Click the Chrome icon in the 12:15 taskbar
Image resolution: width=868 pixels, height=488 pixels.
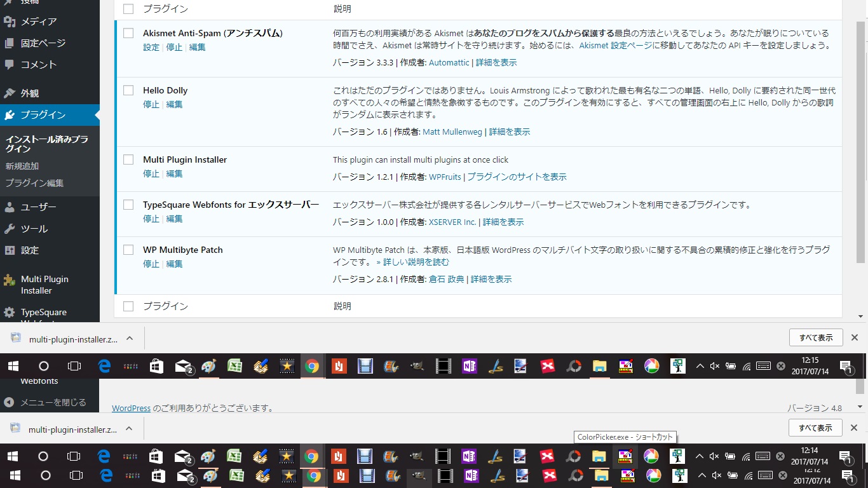coord(311,366)
